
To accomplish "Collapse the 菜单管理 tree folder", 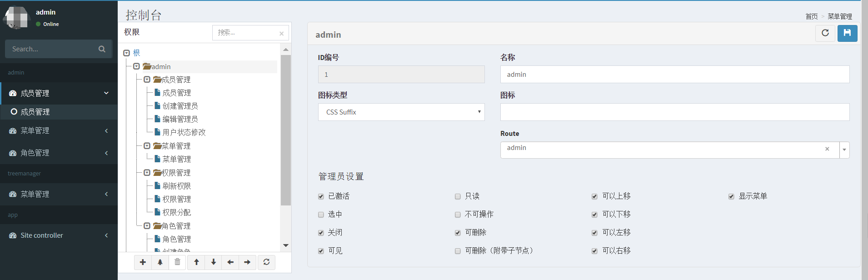I will click(x=147, y=146).
